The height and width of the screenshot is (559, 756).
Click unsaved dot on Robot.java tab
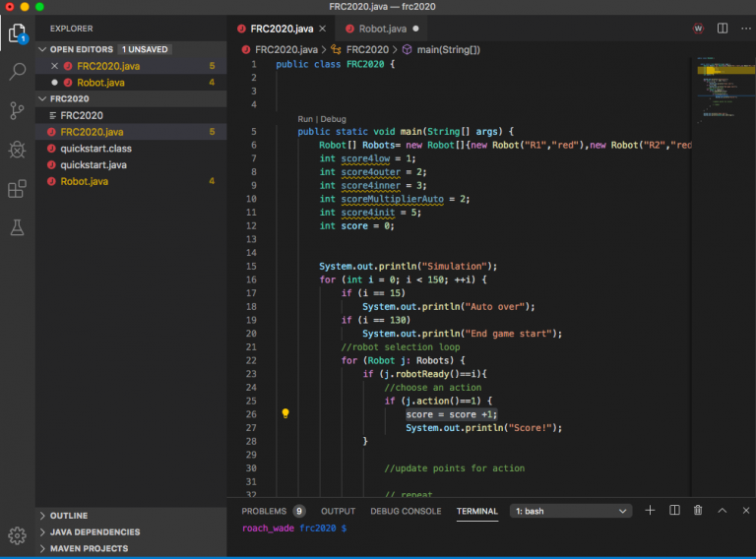click(415, 29)
